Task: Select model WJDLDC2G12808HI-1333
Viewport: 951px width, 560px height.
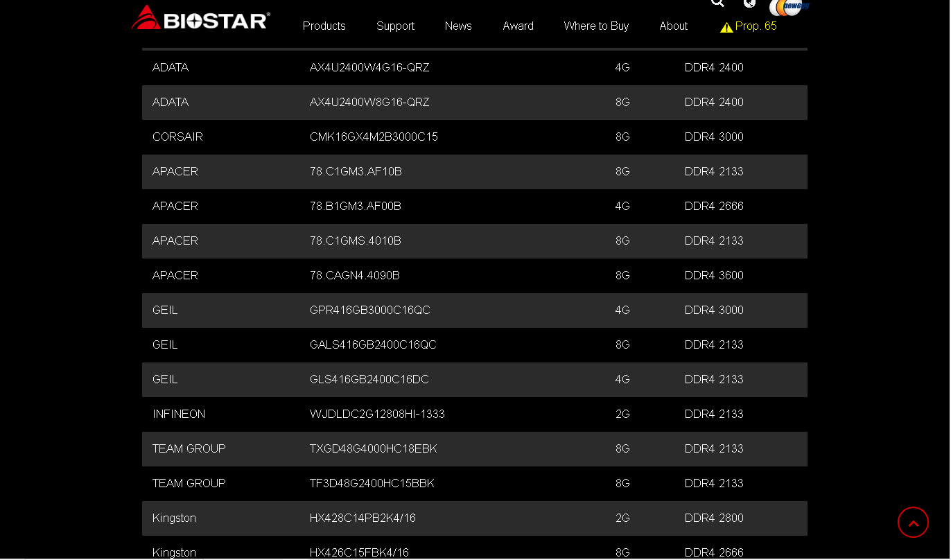Action: (377, 414)
